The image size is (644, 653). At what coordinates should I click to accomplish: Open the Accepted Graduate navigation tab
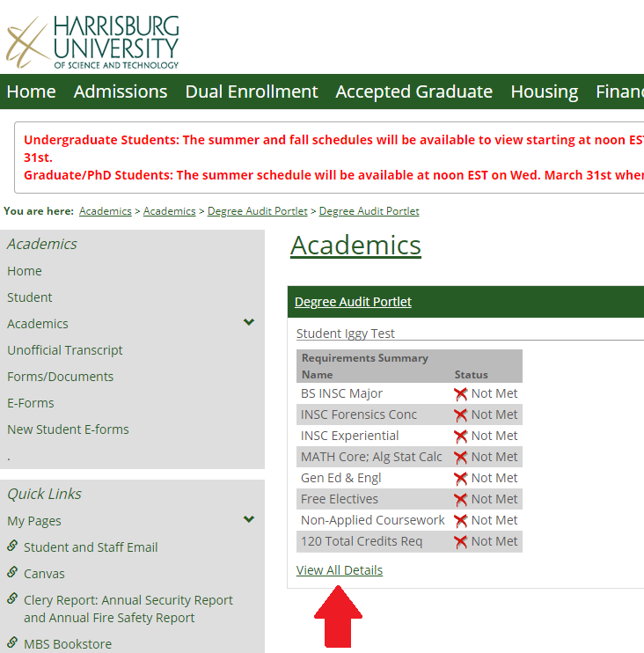[414, 92]
